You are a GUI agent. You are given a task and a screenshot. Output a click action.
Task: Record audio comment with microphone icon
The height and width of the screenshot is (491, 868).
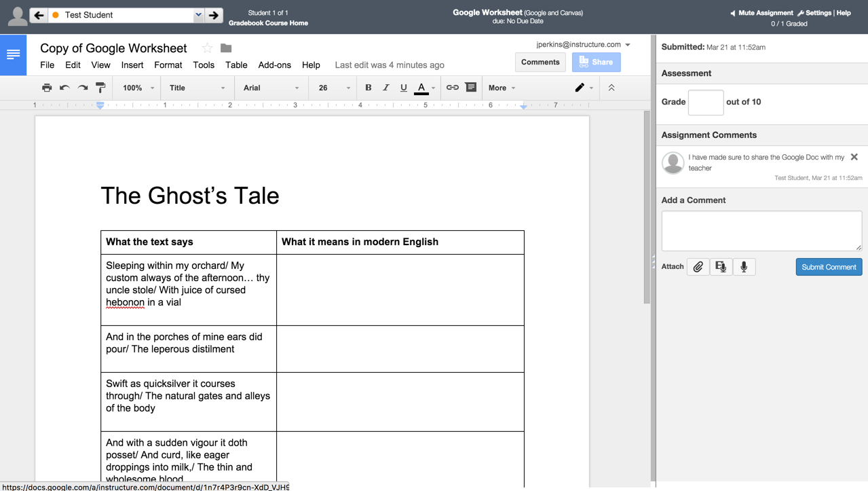tap(744, 267)
